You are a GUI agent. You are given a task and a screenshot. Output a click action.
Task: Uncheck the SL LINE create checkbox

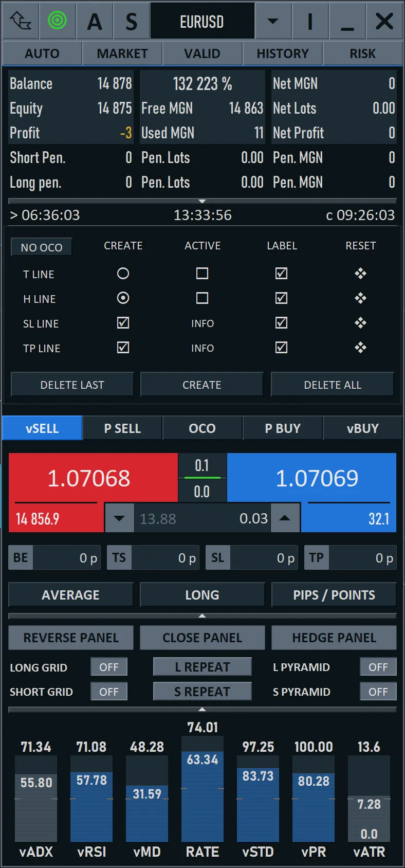coord(123,323)
